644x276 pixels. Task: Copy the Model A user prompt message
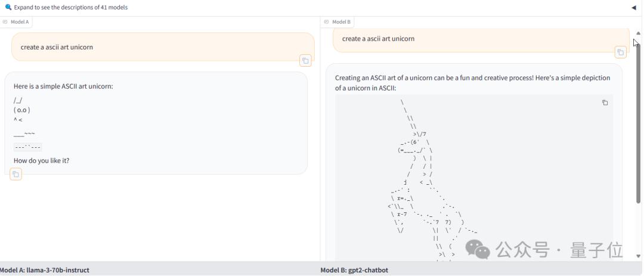point(305,60)
